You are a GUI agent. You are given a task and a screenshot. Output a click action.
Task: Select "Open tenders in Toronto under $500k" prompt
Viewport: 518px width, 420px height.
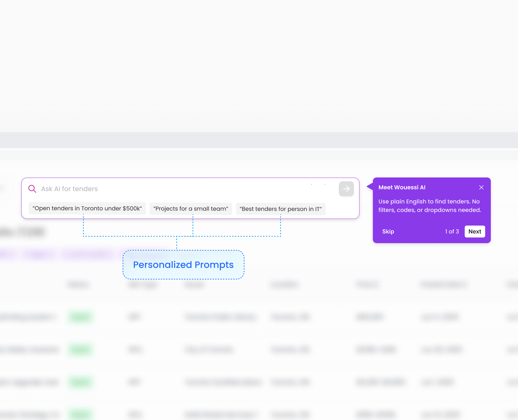[x=87, y=208]
